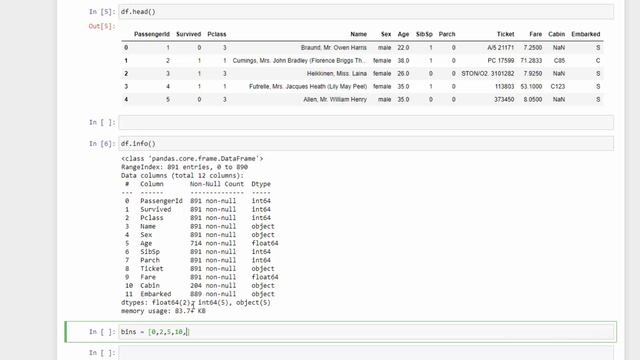Click the df.head() code cell

click(x=366, y=11)
